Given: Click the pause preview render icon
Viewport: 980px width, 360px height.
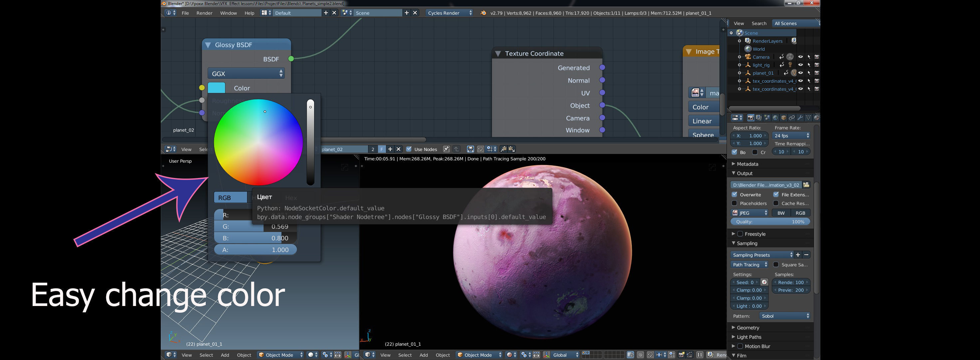Looking at the screenshot, I should tap(700, 355).
